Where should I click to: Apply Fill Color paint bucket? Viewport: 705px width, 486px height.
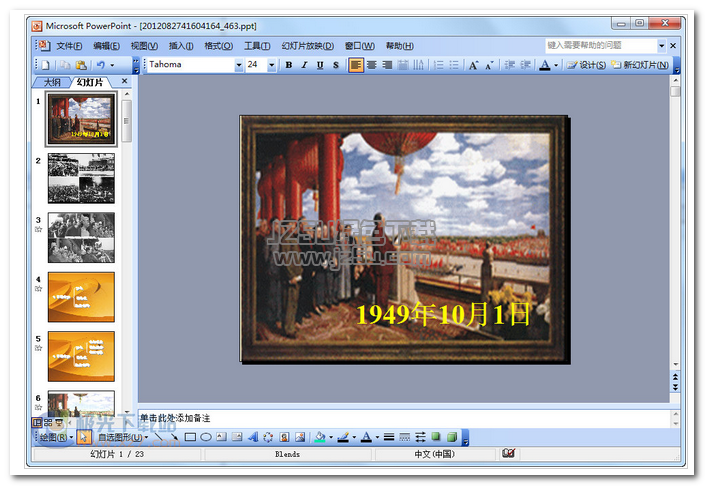tap(320, 437)
